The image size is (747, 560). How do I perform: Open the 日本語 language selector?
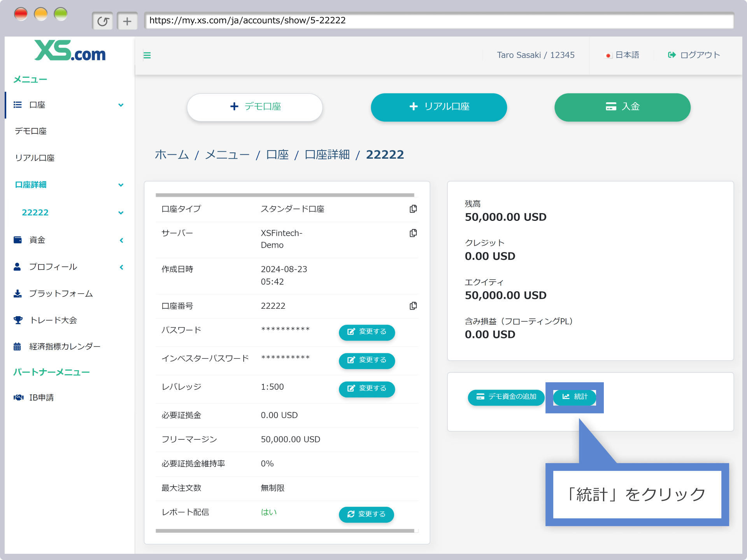tap(622, 55)
